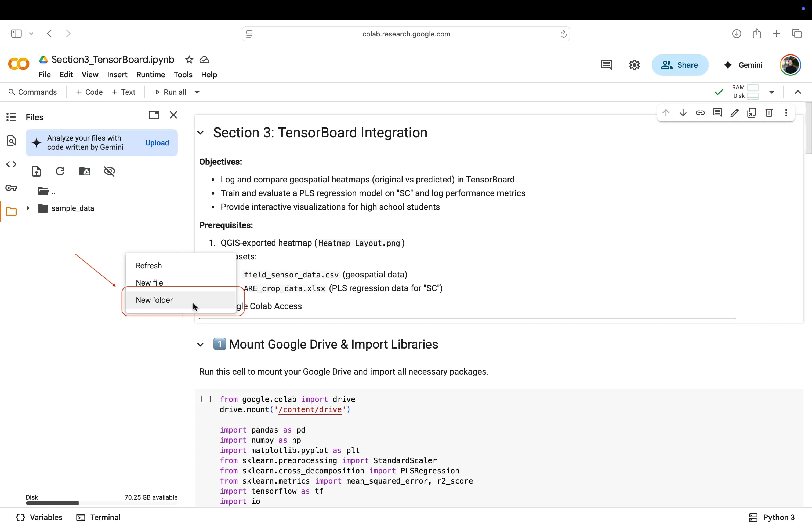Open the browser sidebar dropdown arrow
Screen dimensions: 812x527
click(31, 33)
